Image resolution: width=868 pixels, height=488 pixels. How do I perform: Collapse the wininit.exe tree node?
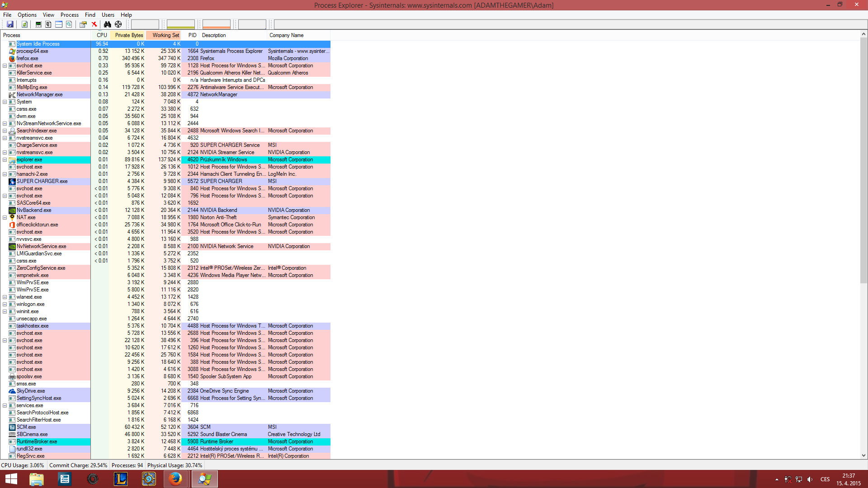(5, 311)
